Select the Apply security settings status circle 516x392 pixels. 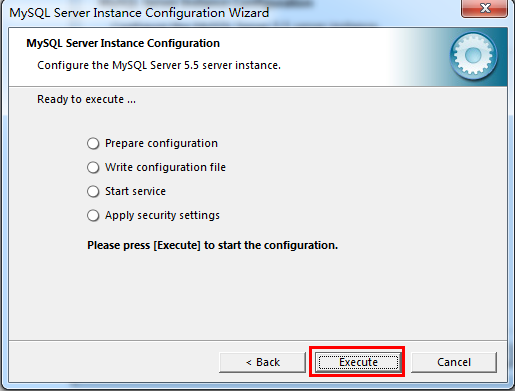pos(93,215)
